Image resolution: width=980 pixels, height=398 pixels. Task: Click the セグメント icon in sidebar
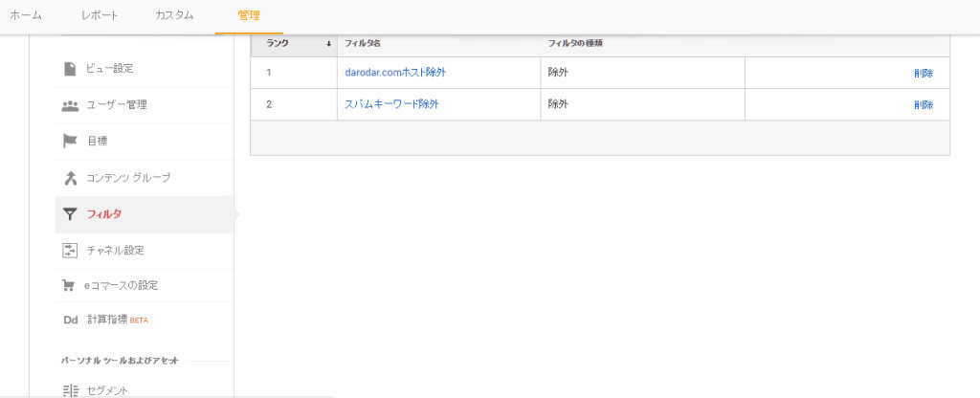click(70, 390)
